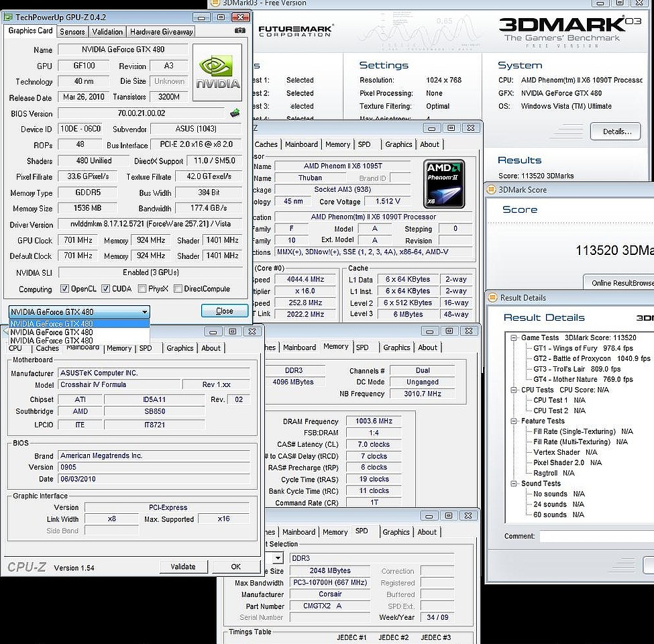654x644 pixels.
Task: Click the NVIDIA logo in GPU-Z
Action: (217, 72)
